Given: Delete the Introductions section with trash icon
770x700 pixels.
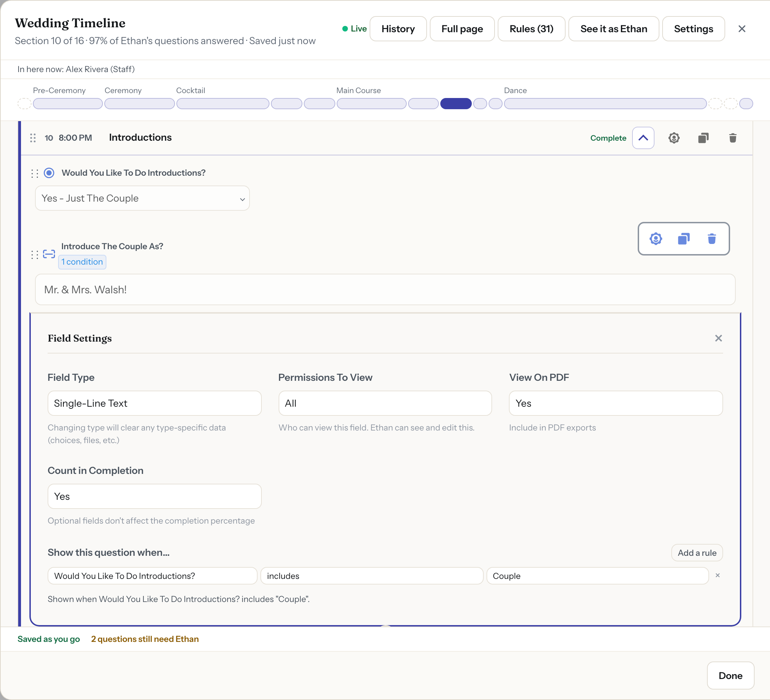Looking at the screenshot, I should click(733, 138).
